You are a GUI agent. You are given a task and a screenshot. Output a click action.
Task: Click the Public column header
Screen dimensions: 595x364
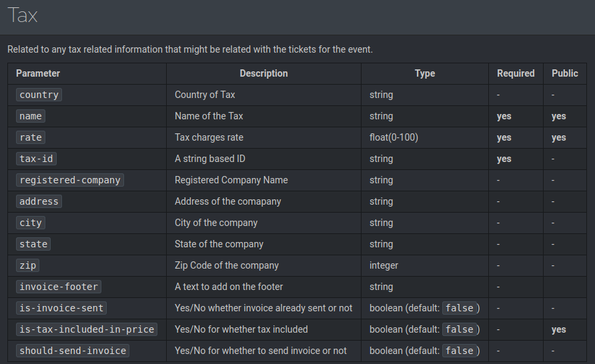pyautogui.click(x=565, y=73)
